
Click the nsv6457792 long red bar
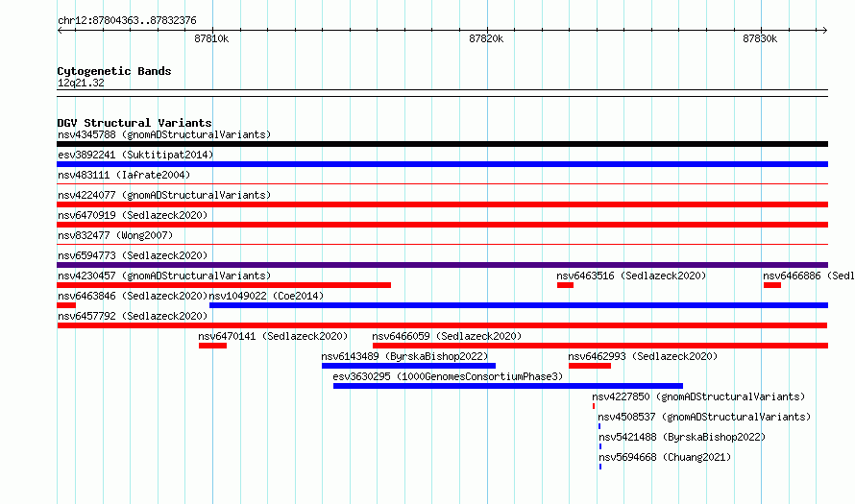(442, 325)
